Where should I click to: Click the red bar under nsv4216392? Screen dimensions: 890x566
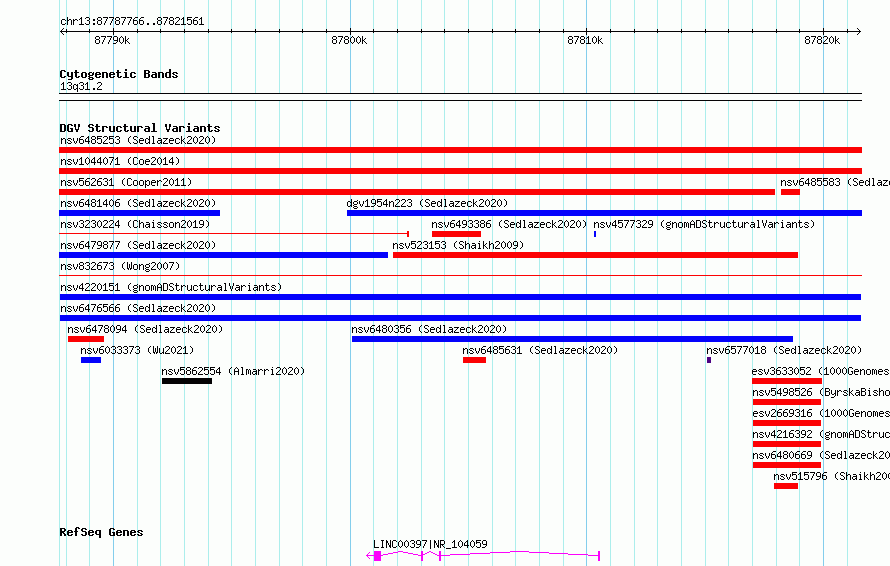pyautogui.click(x=787, y=444)
